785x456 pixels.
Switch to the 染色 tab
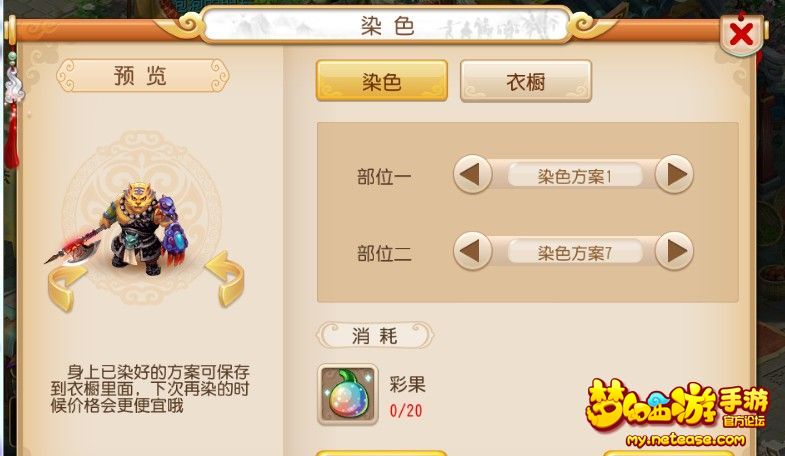pos(381,81)
